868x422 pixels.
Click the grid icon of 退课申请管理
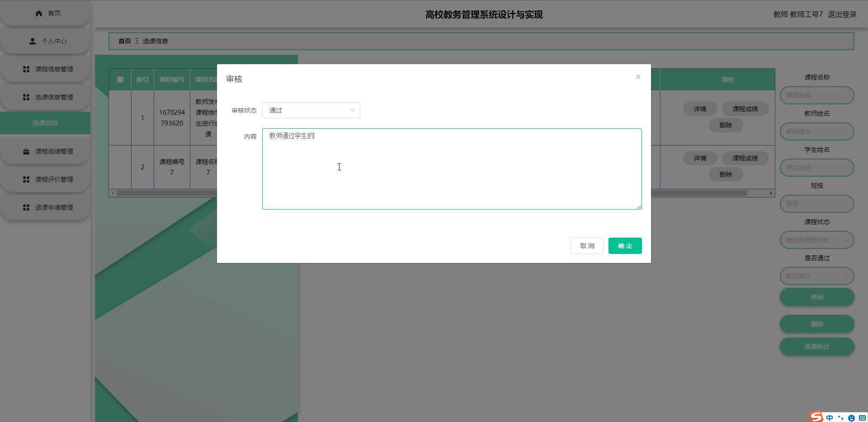26,207
